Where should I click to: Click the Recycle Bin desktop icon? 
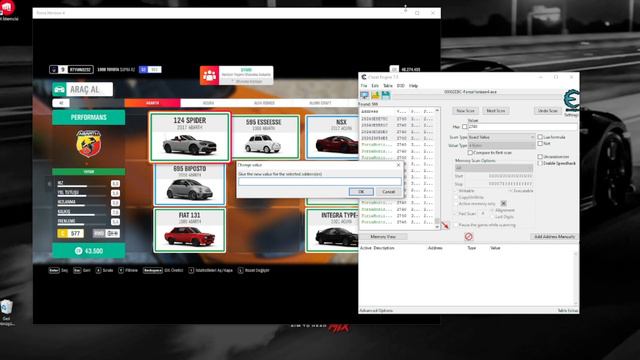click(7, 308)
